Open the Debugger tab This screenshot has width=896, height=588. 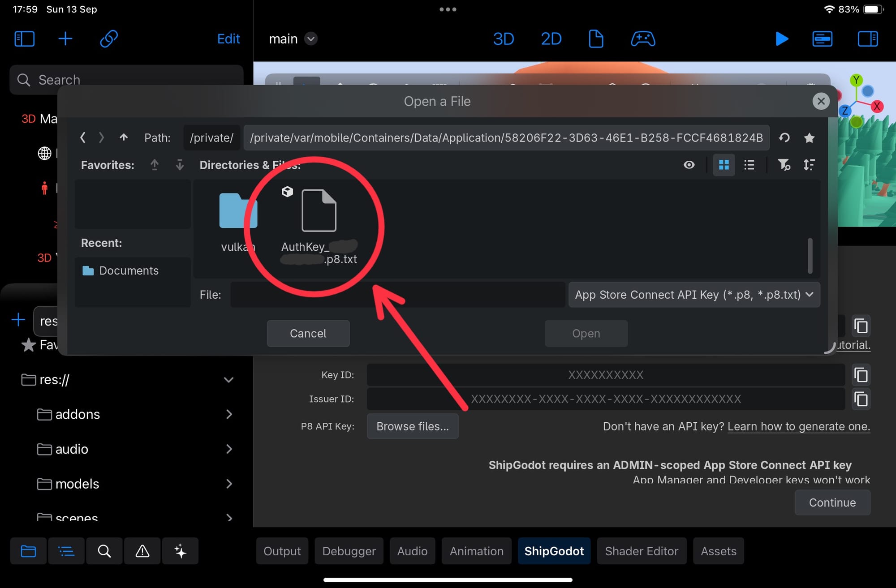point(349,551)
